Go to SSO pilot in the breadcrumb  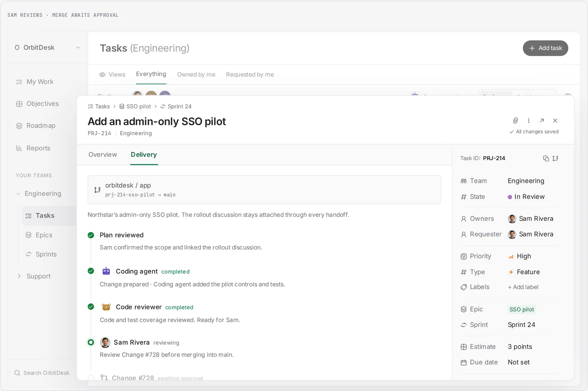point(135,107)
